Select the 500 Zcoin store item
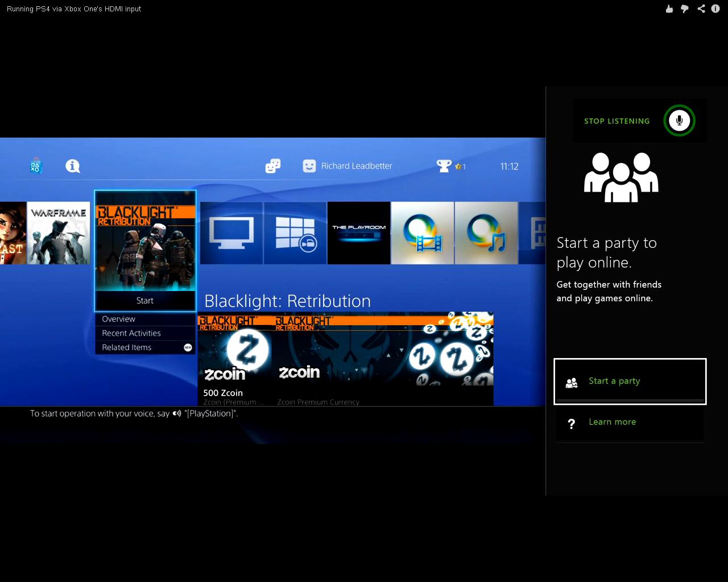728x582 pixels. coord(234,359)
